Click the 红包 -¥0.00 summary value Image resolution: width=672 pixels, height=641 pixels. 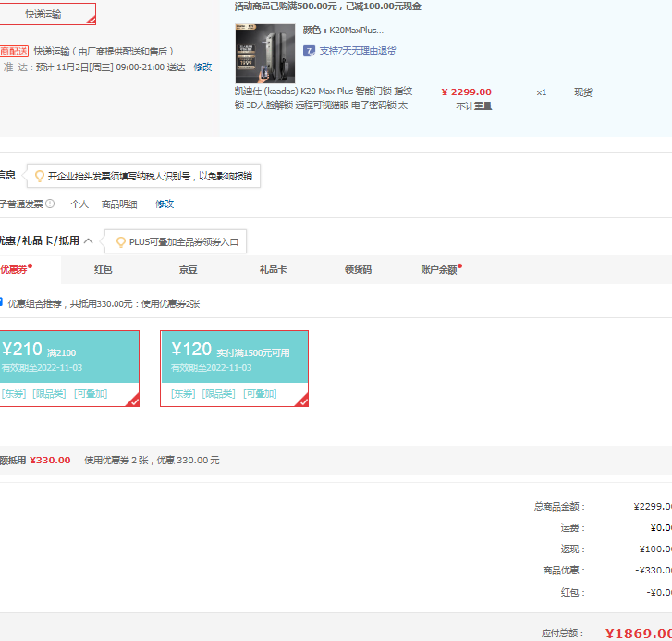click(659, 593)
